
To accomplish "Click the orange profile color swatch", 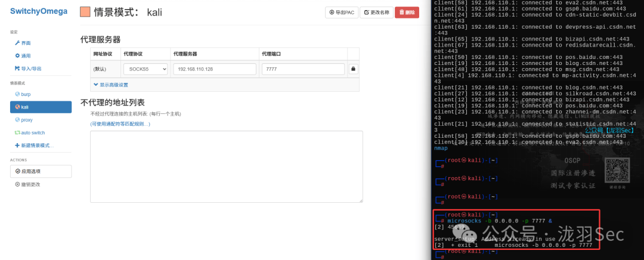I will coord(85,12).
